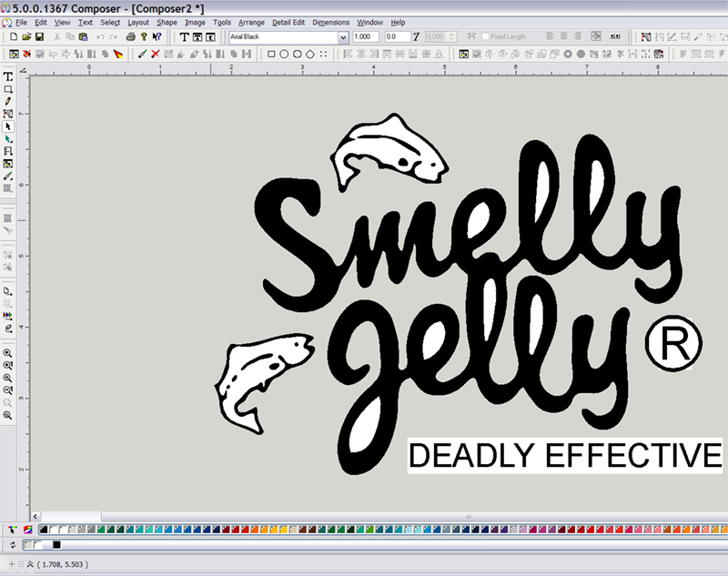Click the red-yellow fill arrow icon

point(118,55)
